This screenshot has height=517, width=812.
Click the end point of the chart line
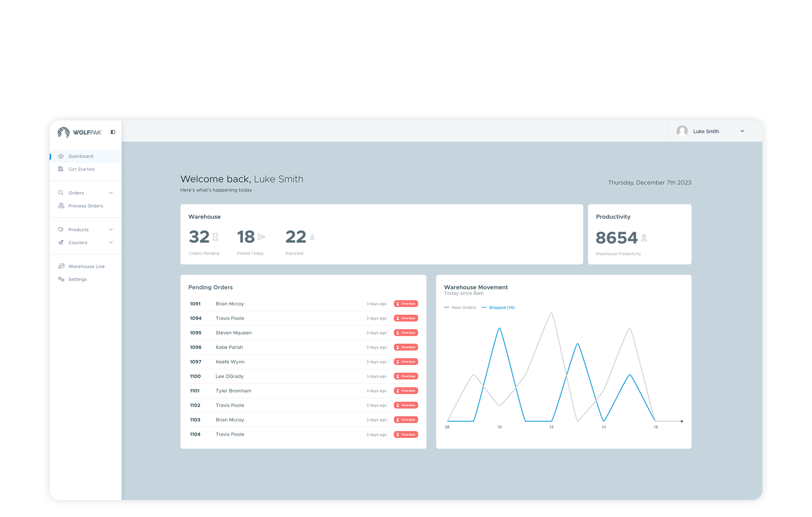[x=682, y=421]
